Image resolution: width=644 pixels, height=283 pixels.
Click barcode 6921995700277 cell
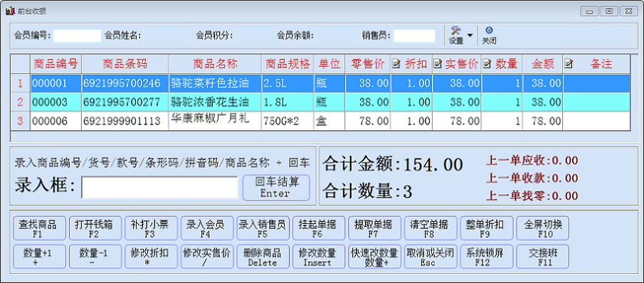point(125,102)
